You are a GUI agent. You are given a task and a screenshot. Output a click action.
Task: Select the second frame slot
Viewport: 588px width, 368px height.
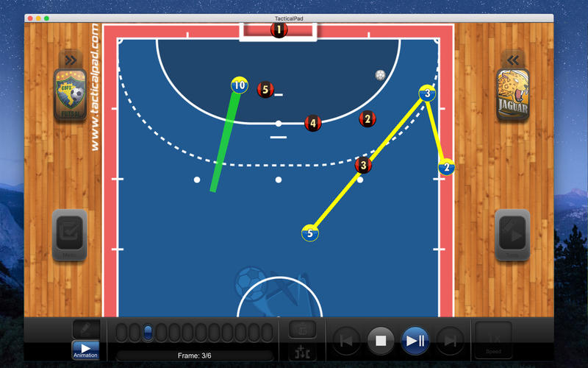click(135, 333)
